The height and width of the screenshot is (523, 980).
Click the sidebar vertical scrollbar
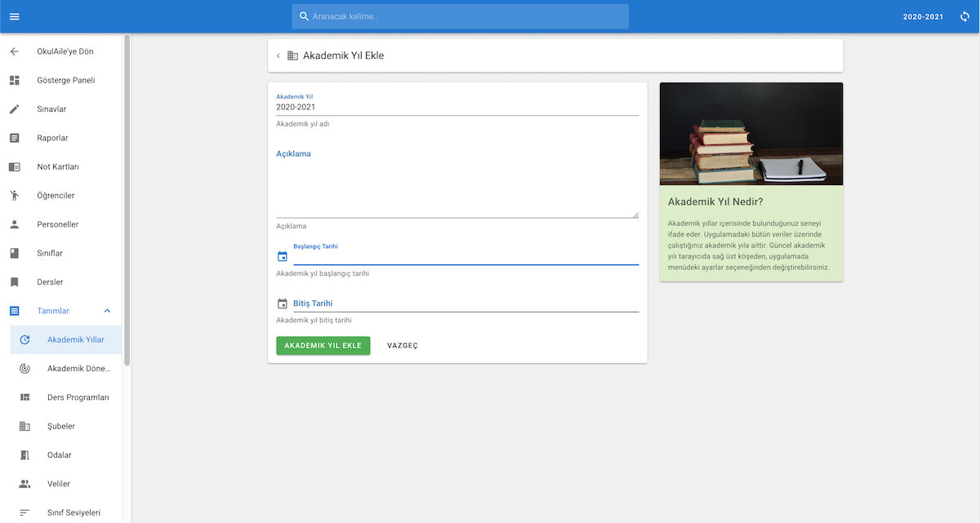pyautogui.click(x=127, y=200)
